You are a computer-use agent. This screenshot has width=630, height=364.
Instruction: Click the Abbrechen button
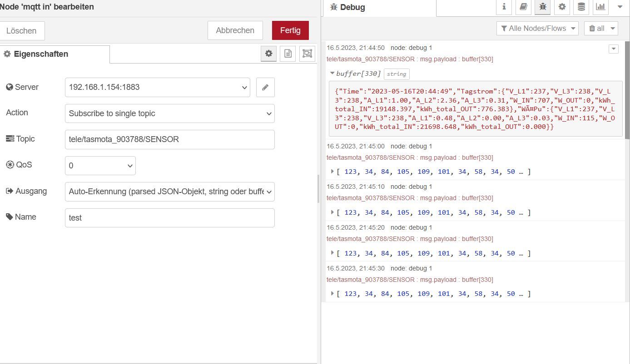tap(235, 30)
